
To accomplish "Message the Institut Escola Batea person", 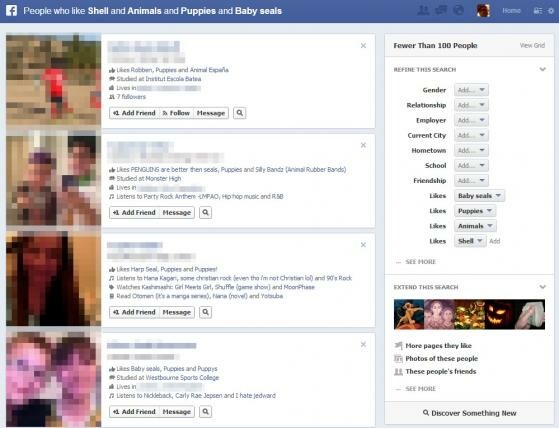I will pyautogui.click(x=211, y=113).
